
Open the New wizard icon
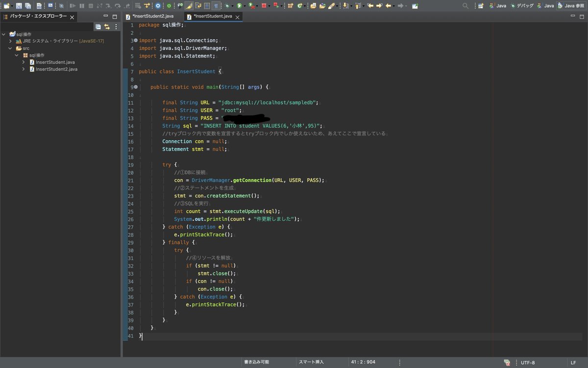(x=6, y=6)
